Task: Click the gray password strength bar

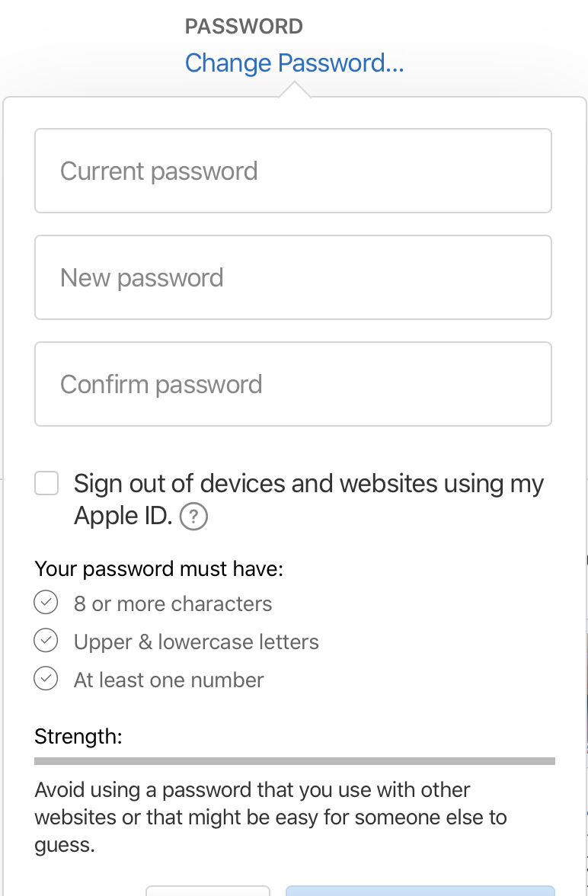Action: [294, 760]
